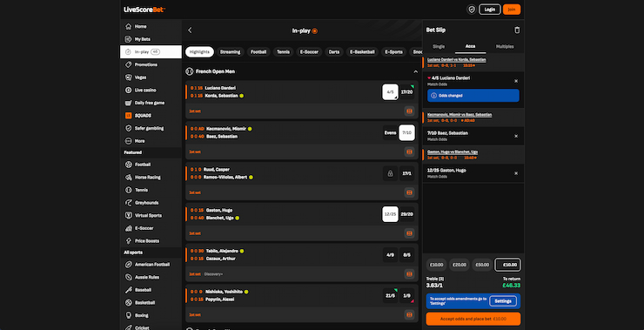Toggle 21/5 odds for Nishioka, Yoshihito
The image size is (644, 330).
[x=390, y=295]
